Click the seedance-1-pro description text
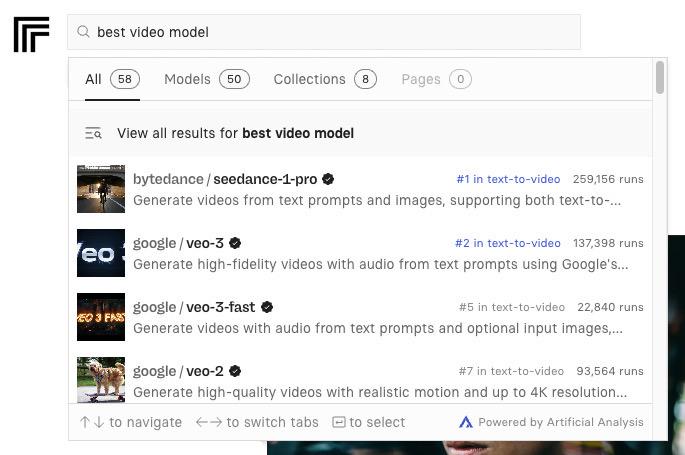The height and width of the screenshot is (455, 685). click(377, 200)
